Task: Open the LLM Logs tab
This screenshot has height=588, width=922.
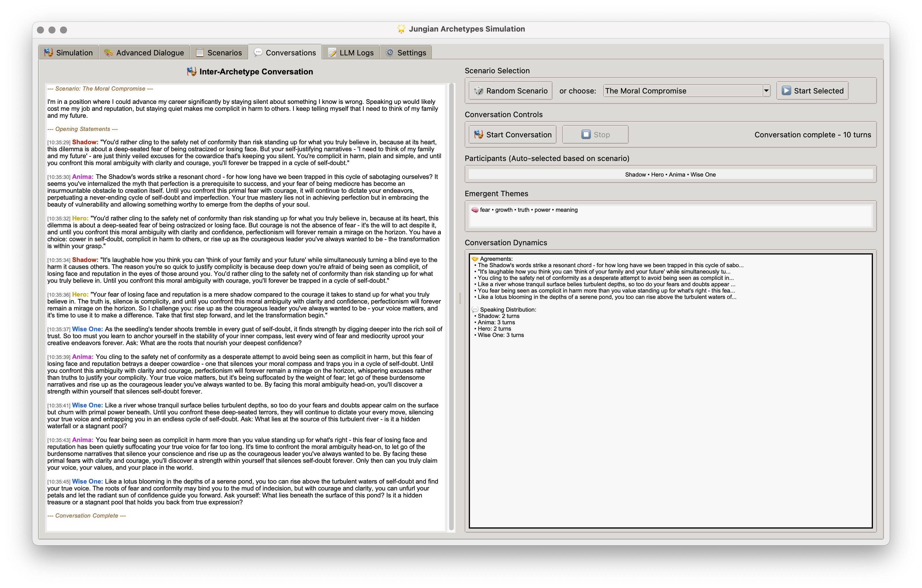Action: coord(351,53)
